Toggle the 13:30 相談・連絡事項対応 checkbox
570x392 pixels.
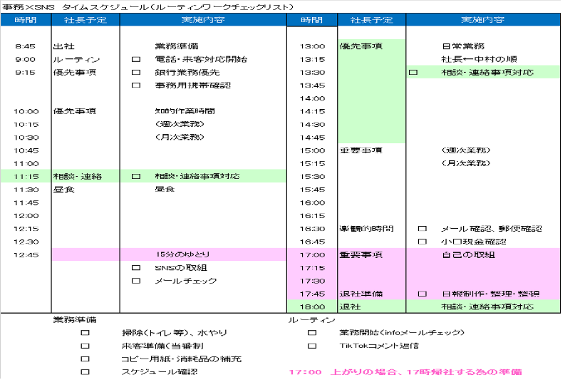[x=413, y=73]
